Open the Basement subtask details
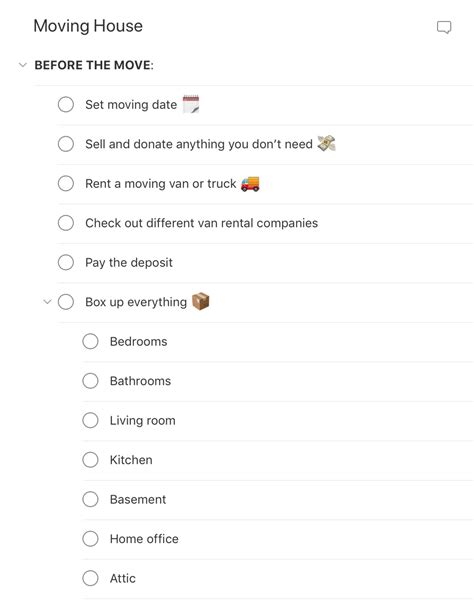 [x=138, y=499]
